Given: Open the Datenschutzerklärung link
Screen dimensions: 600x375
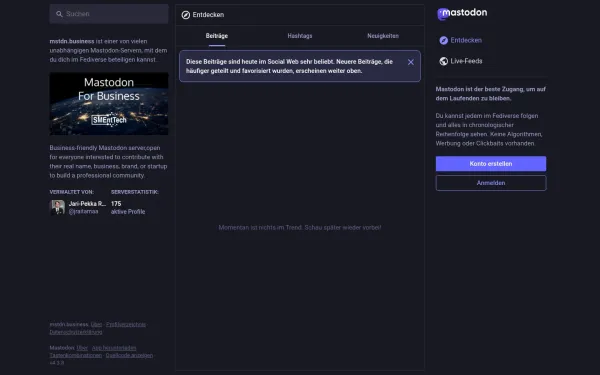Looking at the screenshot, I should click(x=76, y=332).
